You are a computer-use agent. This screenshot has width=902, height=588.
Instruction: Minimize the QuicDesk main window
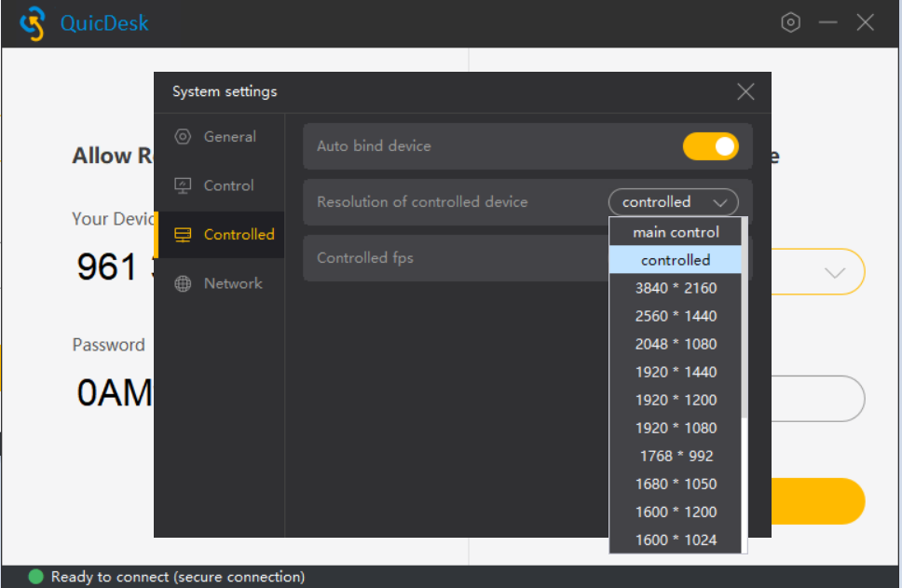tap(827, 23)
